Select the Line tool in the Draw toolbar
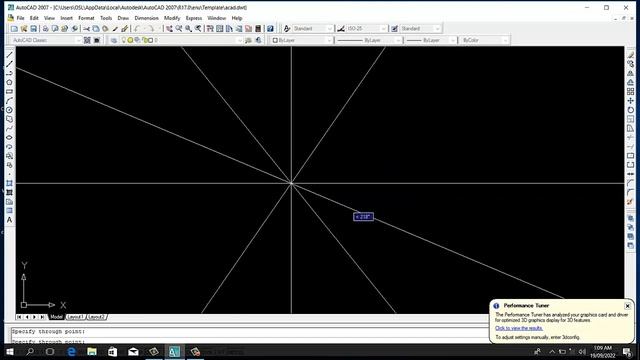Image resolution: width=640 pixels, height=360 pixels. [9, 55]
